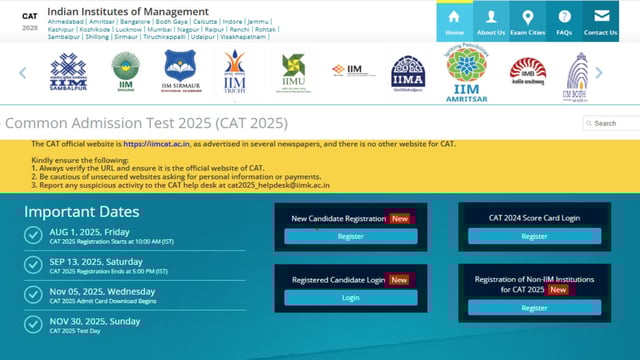Show previous logos with left carousel arrow
Screen dimensions: 640x360
pyautogui.click(x=23, y=73)
